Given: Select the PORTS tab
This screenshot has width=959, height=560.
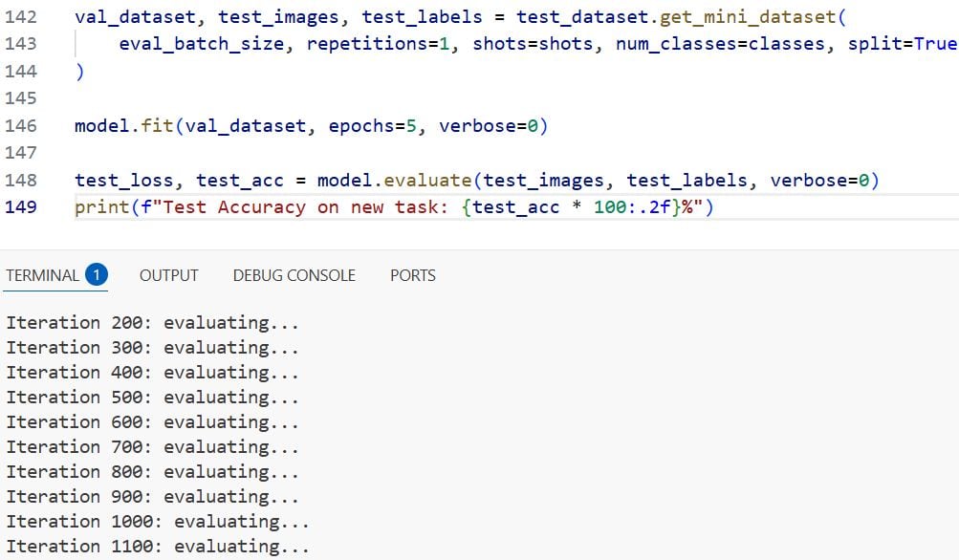Looking at the screenshot, I should pos(412,274).
